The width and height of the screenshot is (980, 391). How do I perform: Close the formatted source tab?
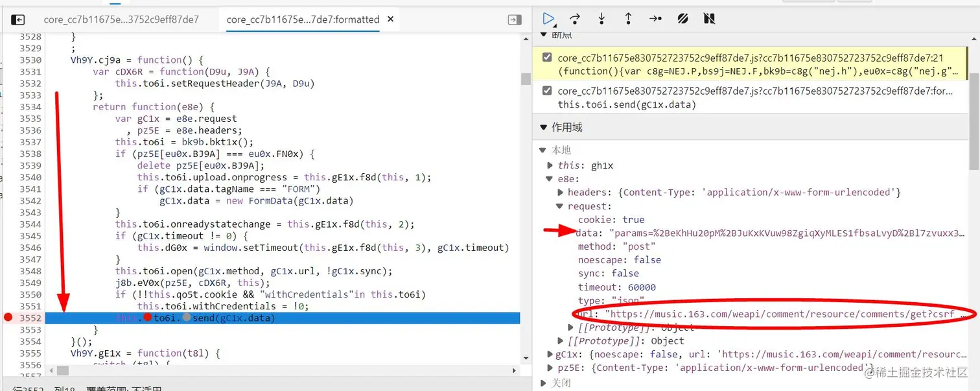[391, 19]
